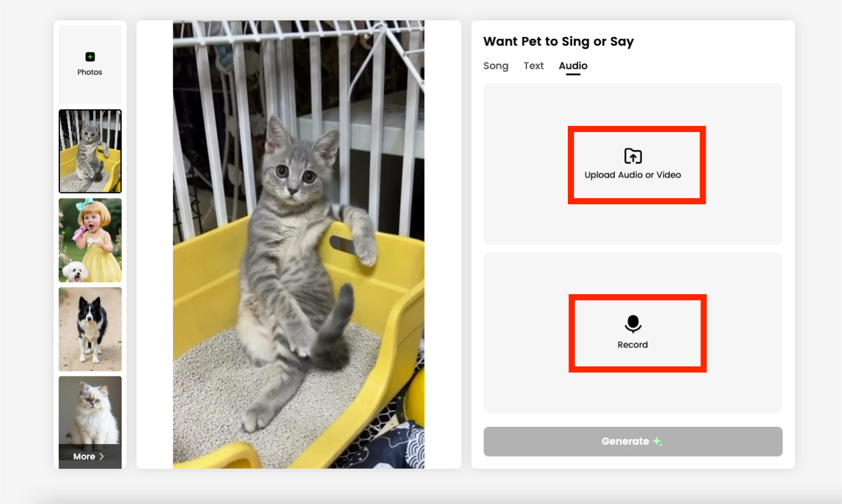Click the Upload Audio or Video label
The height and width of the screenshot is (504, 842).
click(633, 175)
